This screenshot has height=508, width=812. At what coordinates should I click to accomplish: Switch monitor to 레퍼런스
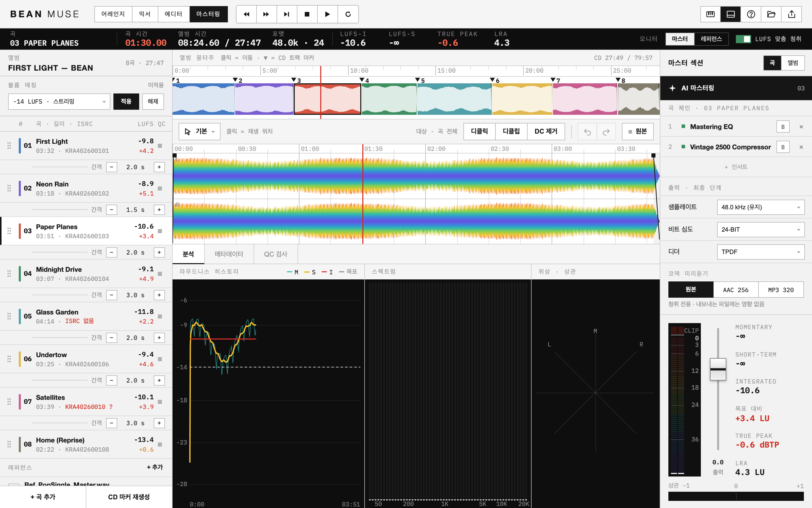tap(711, 39)
